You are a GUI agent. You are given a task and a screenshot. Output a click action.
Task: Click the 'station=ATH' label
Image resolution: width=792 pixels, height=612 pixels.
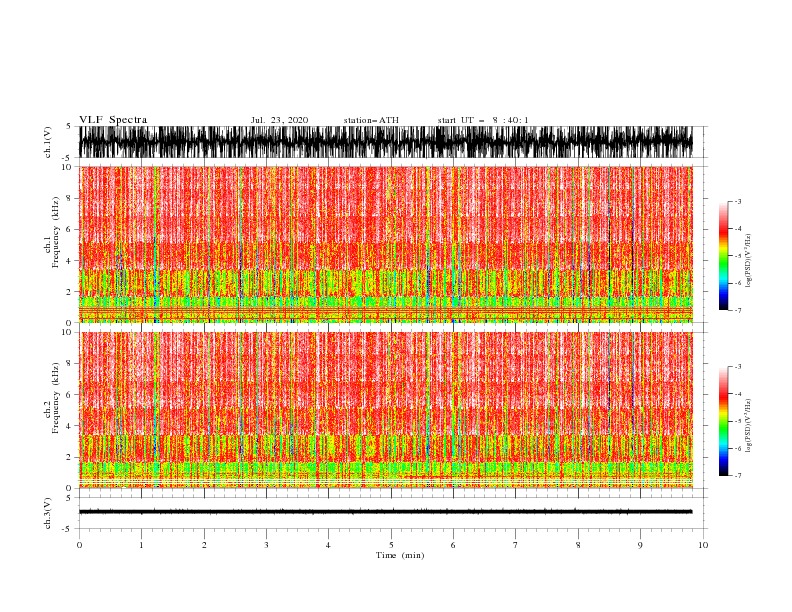click(371, 120)
